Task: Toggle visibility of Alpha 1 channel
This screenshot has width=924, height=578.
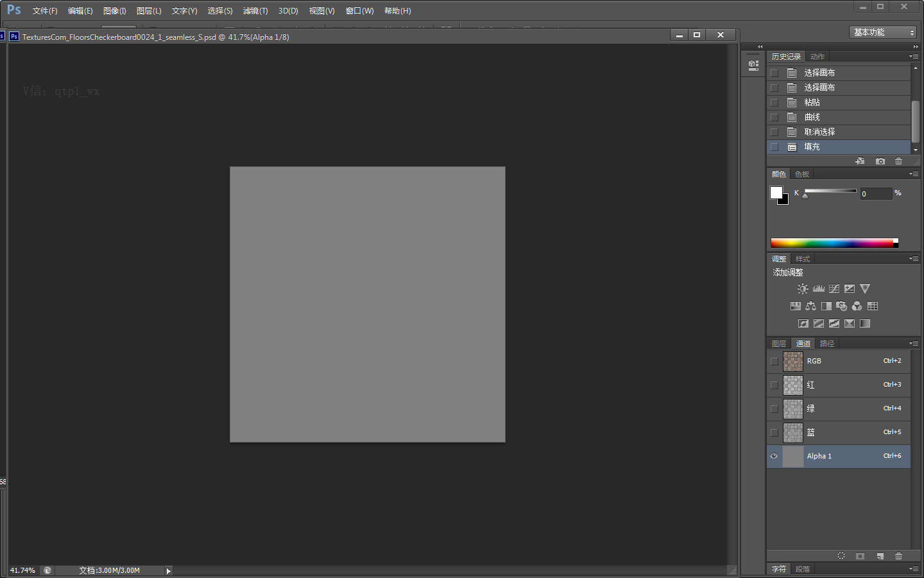Action: pyautogui.click(x=774, y=456)
